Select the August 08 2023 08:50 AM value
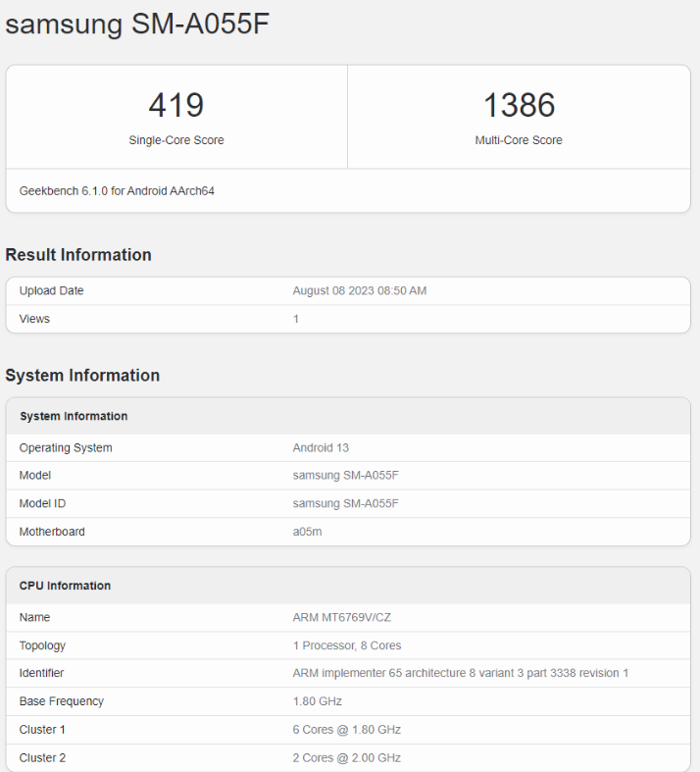 coord(360,290)
